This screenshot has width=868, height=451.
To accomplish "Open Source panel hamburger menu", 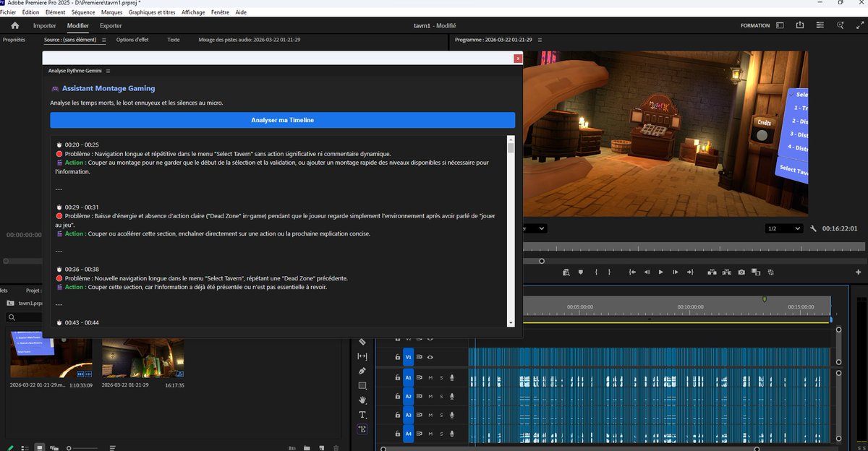I will coord(103,40).
